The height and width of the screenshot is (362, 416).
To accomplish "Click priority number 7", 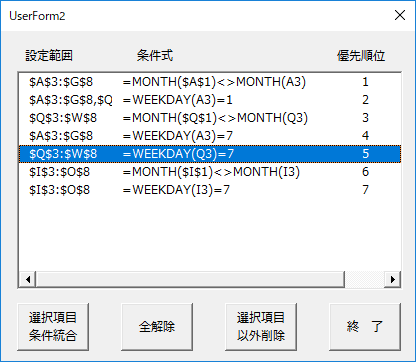I will point(366,190).
